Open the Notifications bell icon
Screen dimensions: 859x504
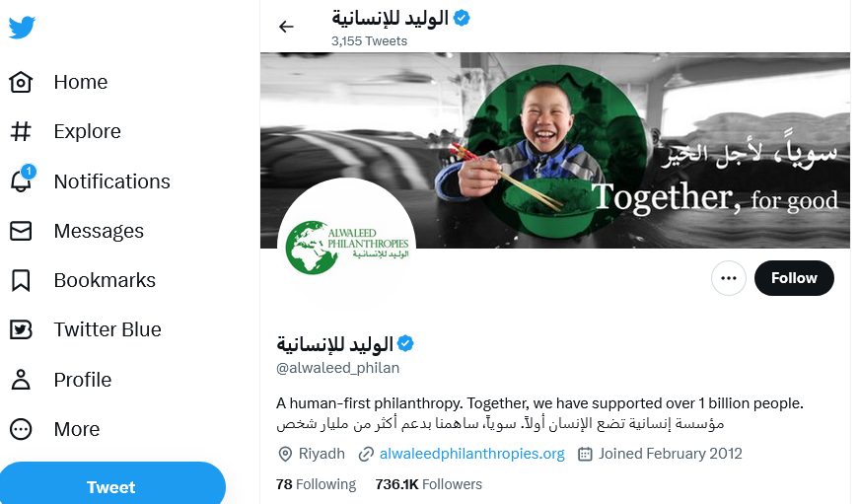pyautogui.click(x=22, y=180)
